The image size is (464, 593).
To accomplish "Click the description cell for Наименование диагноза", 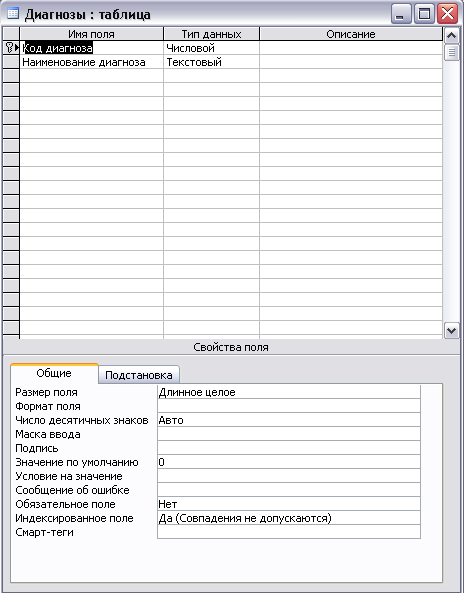I will [x=351, y=62].
